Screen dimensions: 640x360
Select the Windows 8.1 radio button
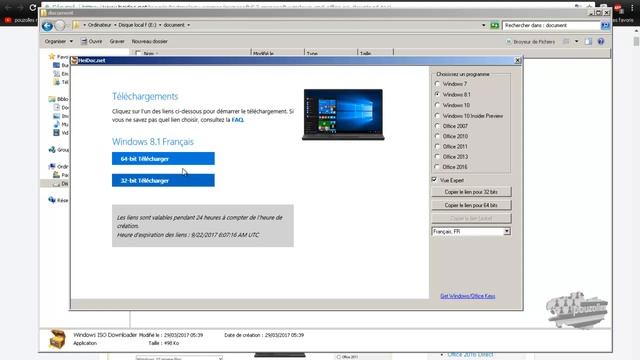[437, 94]
